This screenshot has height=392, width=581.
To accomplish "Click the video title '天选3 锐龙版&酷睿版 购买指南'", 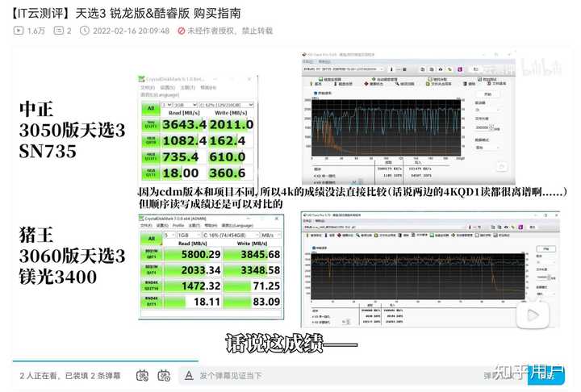I will point(158,14).
